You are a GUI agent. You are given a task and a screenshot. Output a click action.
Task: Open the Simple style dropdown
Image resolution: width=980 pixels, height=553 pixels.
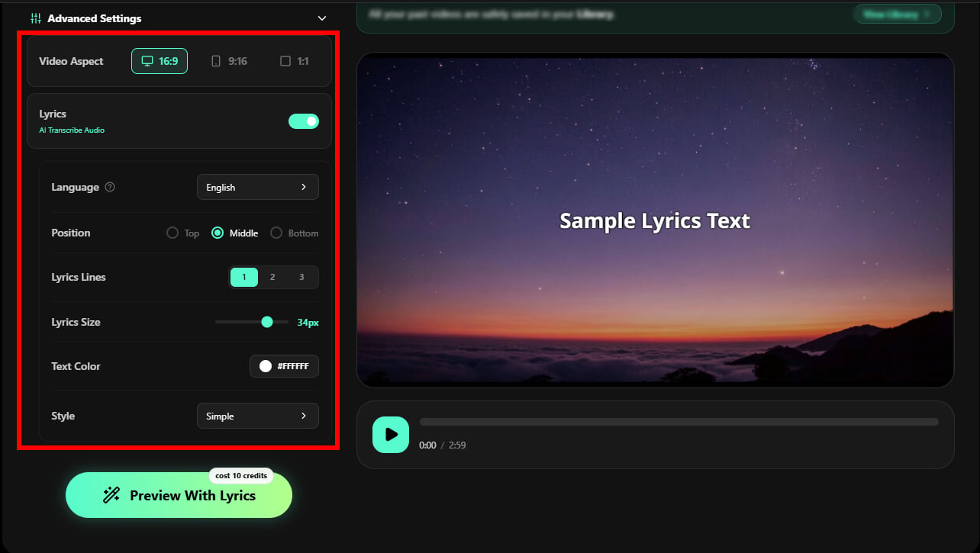258,416
